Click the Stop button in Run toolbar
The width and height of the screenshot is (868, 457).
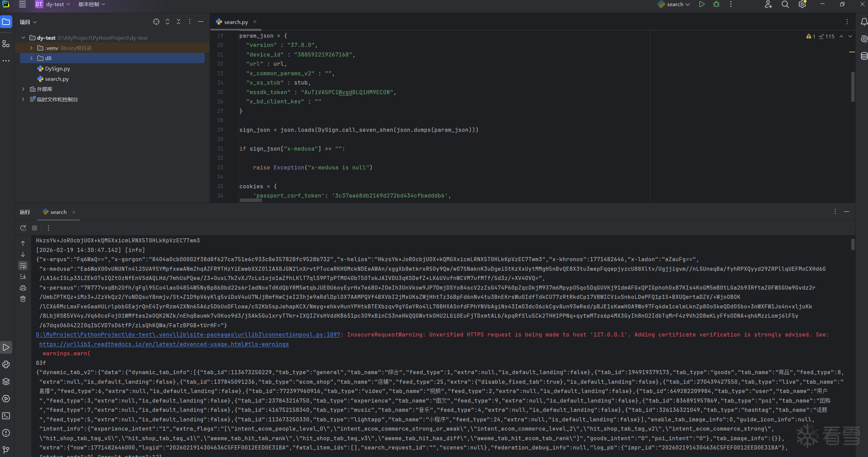coord(35,228)
